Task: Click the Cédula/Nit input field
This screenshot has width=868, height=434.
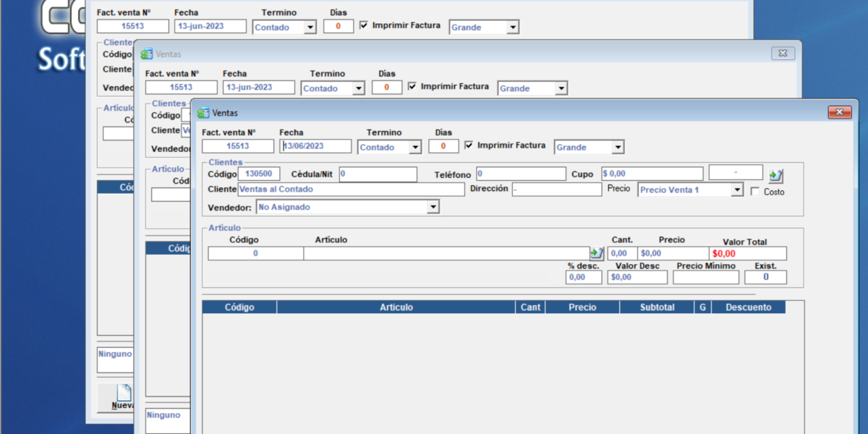Action: 378,174
